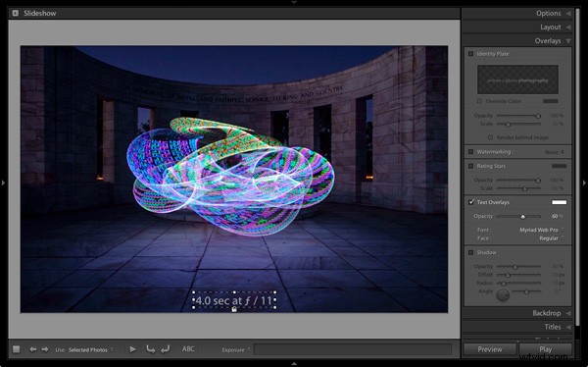Enable the Identity Plate checkbox
The width and height of the screenshot is (588, 367).
[470, 54]
